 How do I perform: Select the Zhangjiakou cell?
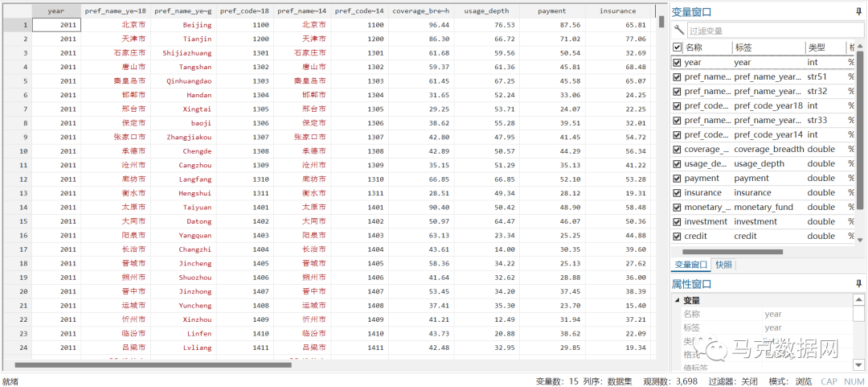coord(183,137)
